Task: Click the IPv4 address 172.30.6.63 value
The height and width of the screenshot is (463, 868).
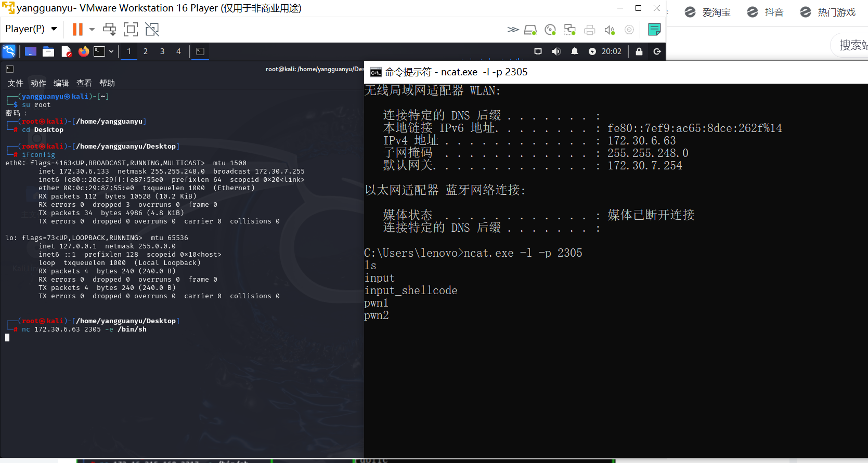Action: (x=642, y=141)
